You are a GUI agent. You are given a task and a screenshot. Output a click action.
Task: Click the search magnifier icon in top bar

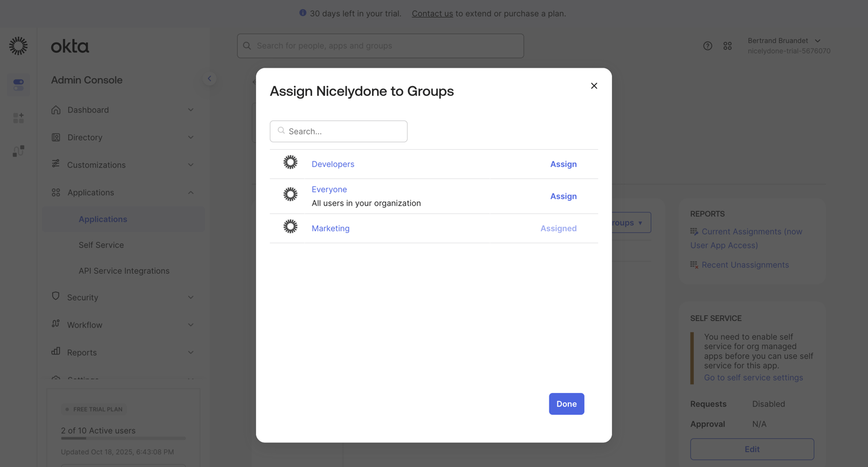[x=247, y=46]
